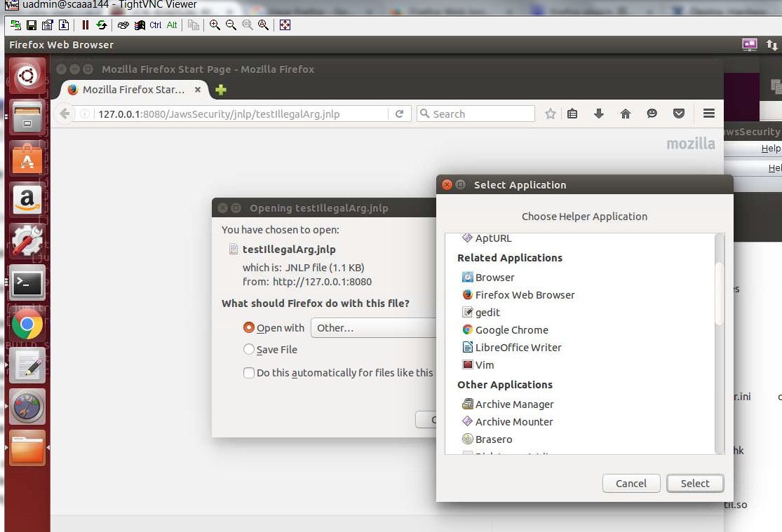Go to the Firefox home page icon
The image size is (782, 532).
pos(626,114)
